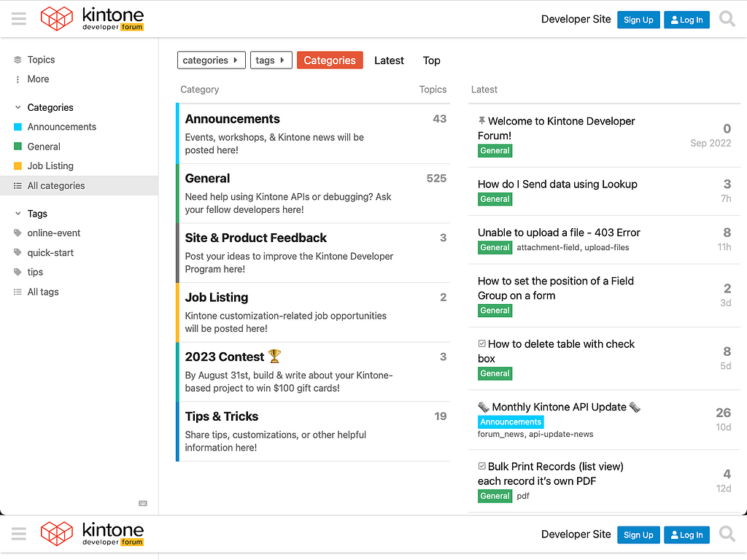The height and width of the screenshot is (560, 747).
Task: Collapse the Tags sidebar section
Action: [x=18, y=214]
